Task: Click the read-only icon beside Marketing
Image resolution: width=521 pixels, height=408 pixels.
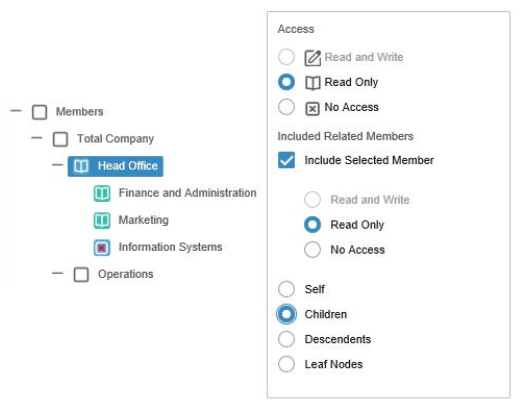Action: tap(102, 220)
